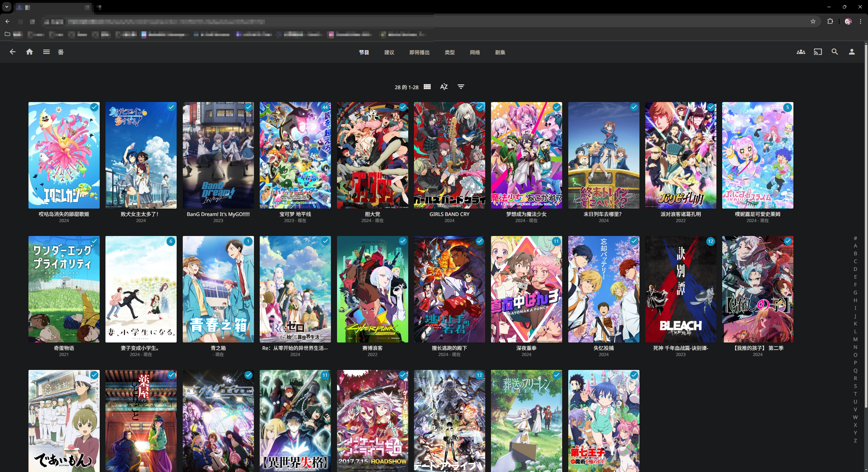Image resolution: width=868 pixels, height=472 pixels.
Task: Click unplayed count 44 on 宝可梦 地平线
Action: (x=325, y=107)
